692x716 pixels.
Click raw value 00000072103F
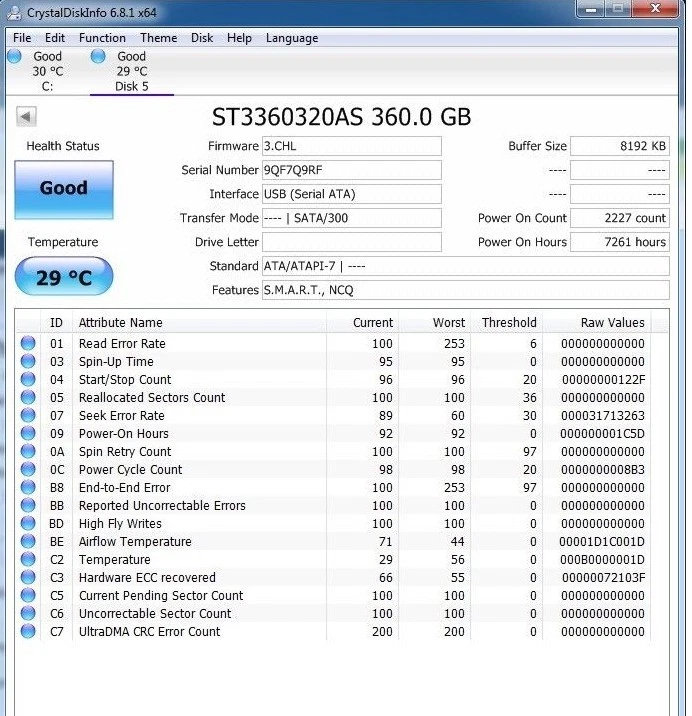(603, 578)
